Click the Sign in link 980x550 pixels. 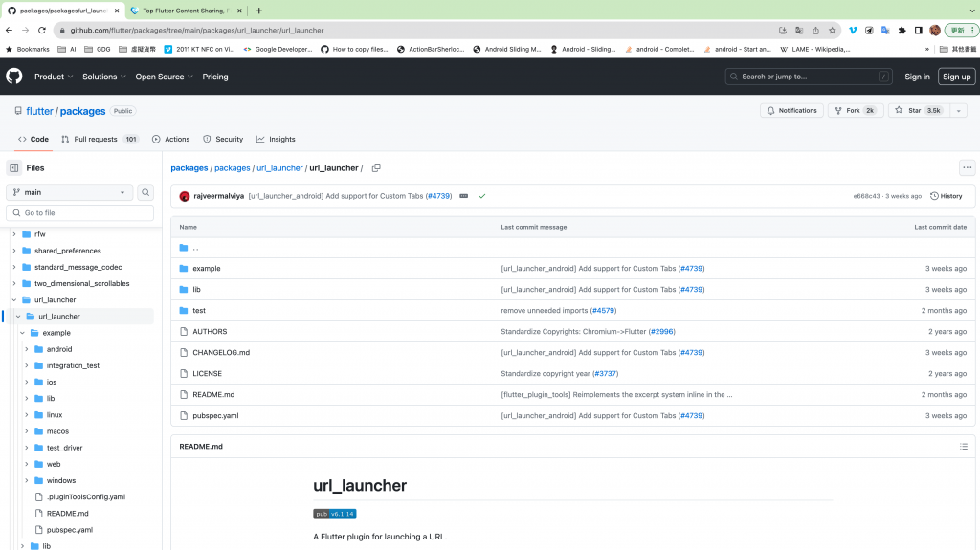point(917,77)
